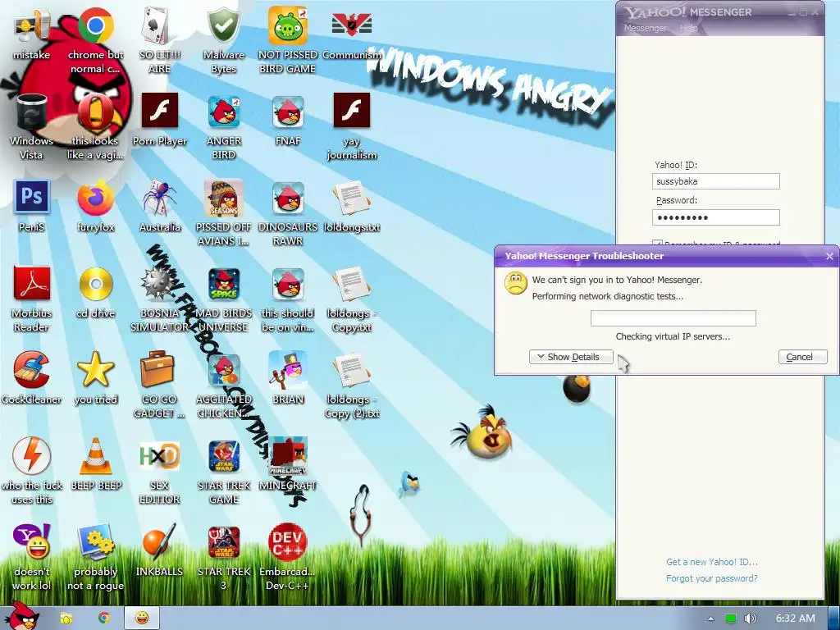Launch the MINECRAFT angry bird icon
The image size is (840, 630).
point(288,455)
